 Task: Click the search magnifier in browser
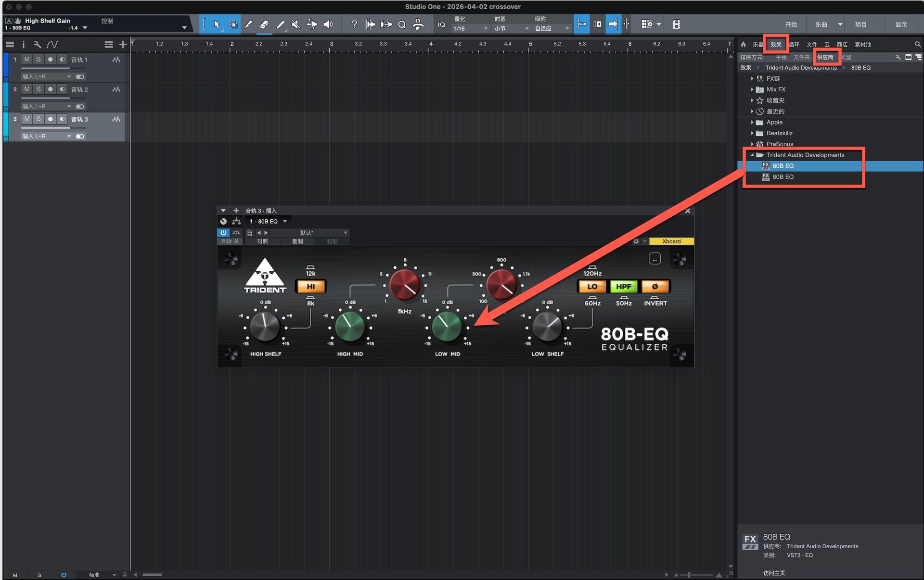point(917,44)
